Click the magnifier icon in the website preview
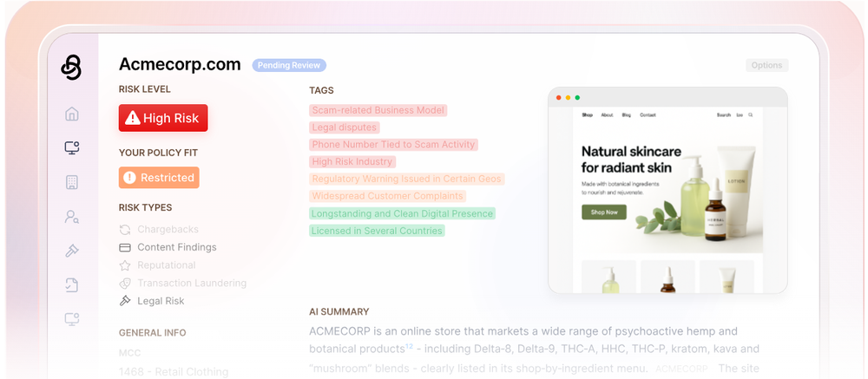 (x=751, y=115)
